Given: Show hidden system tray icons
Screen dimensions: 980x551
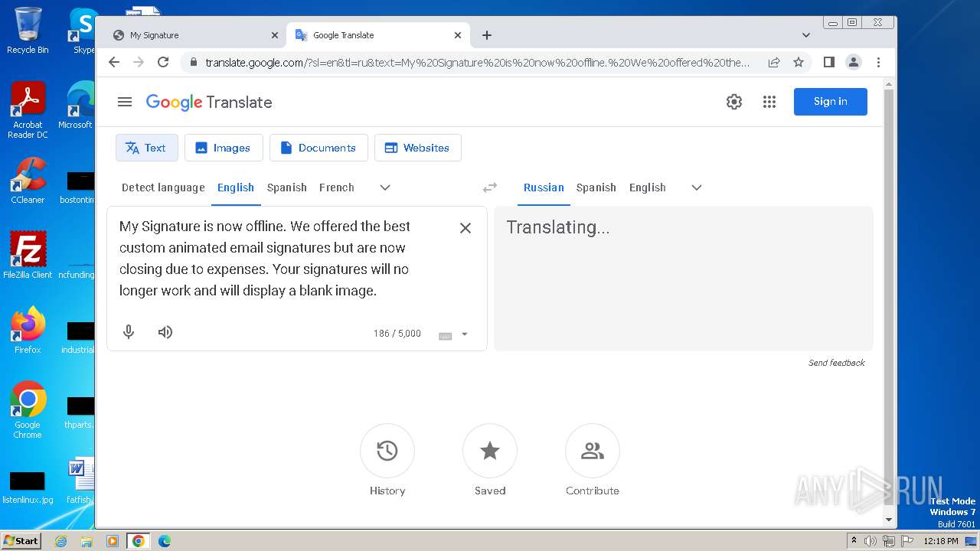Looking at the screenshot, I should click(x=854, y=540).
